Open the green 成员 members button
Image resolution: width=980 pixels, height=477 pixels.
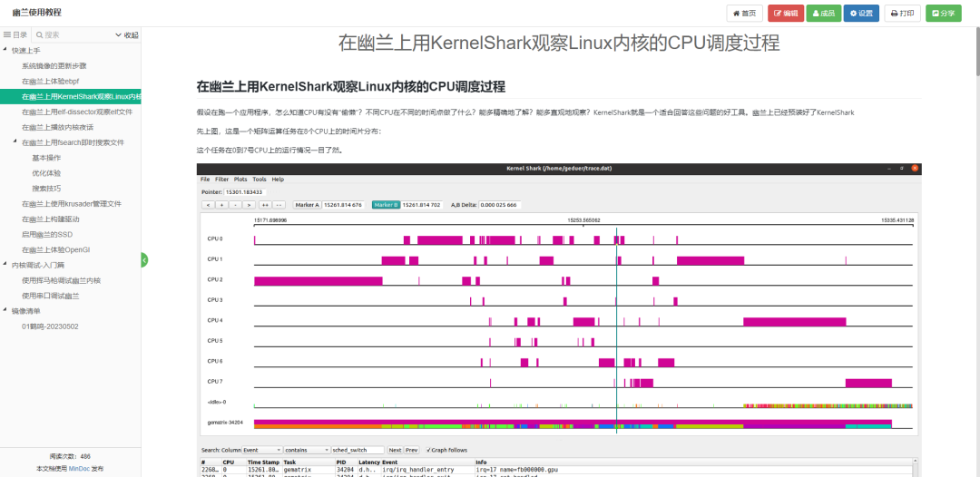pyautogui.click(x=823, y=13)
